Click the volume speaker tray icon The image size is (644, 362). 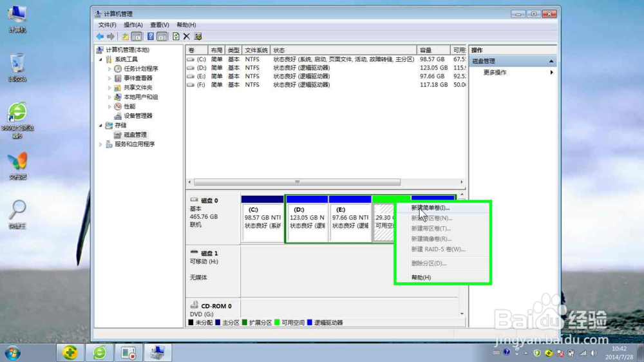coord(594,353)
